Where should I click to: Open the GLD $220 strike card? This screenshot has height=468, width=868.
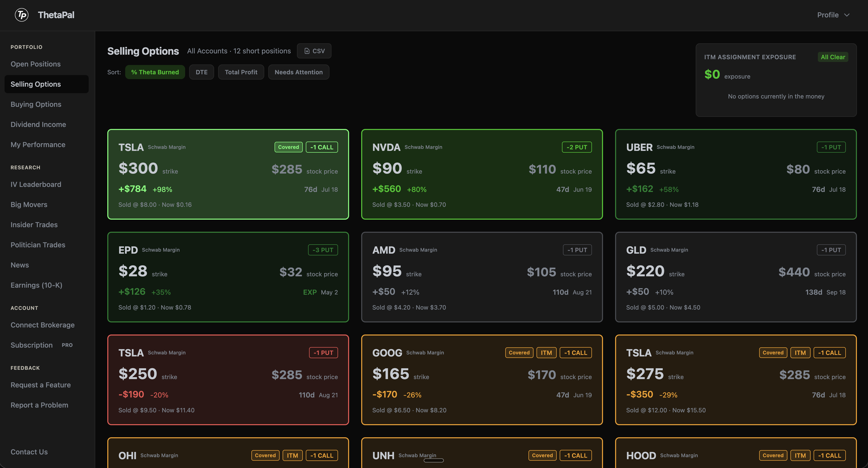coord(736,277)
